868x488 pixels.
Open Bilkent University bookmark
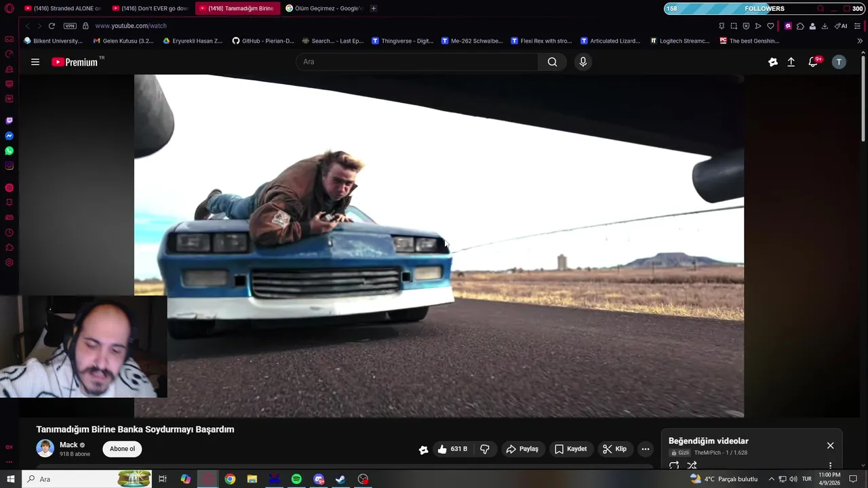click(54, 41)
